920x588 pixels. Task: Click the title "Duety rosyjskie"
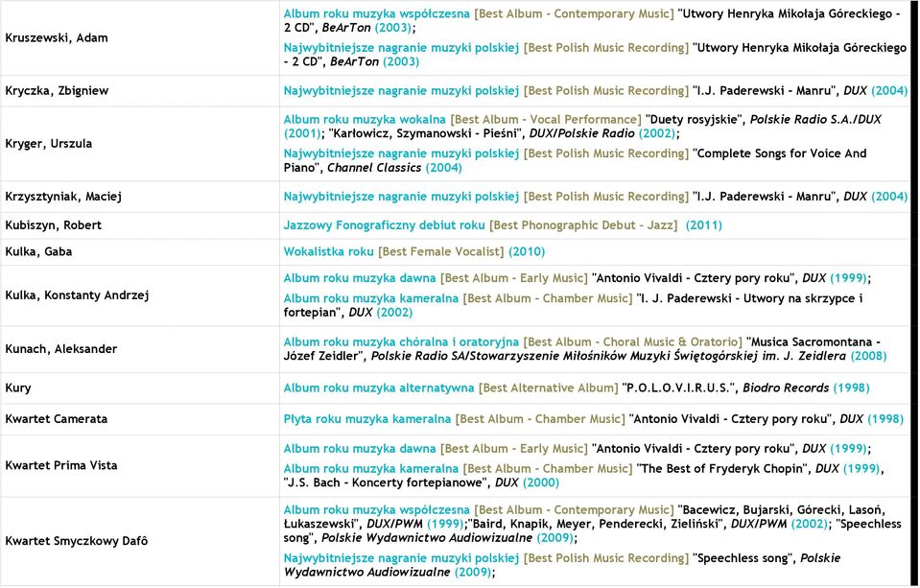696,120
